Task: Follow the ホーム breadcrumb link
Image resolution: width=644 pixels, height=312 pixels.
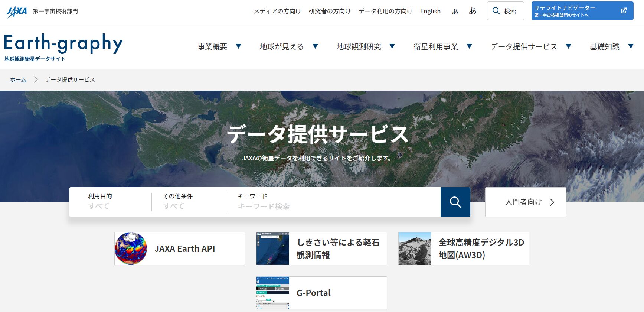Action: [x=18, y=79]
